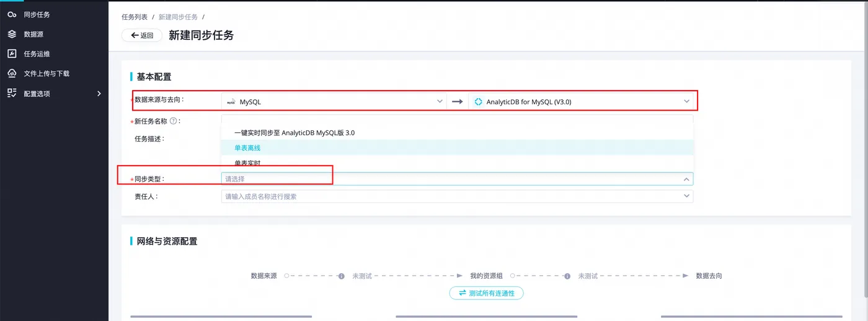Viewport: 868px width, 321px height.
Task: Click the MySQL logo icon
Action: 231,102
